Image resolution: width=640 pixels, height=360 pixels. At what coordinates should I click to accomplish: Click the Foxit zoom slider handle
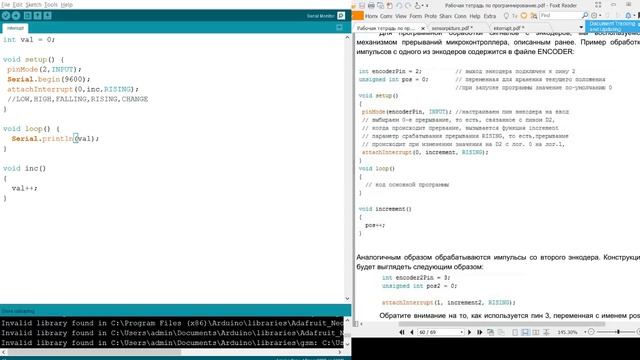click(x=618, y=332)
